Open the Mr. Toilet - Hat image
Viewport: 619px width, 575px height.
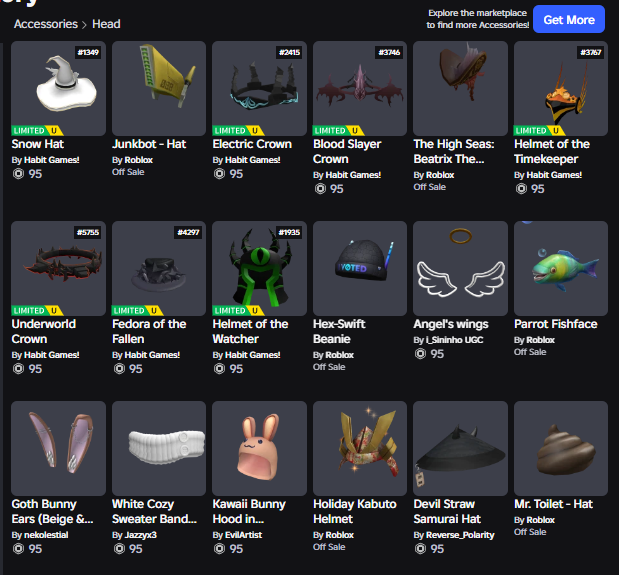561,448
